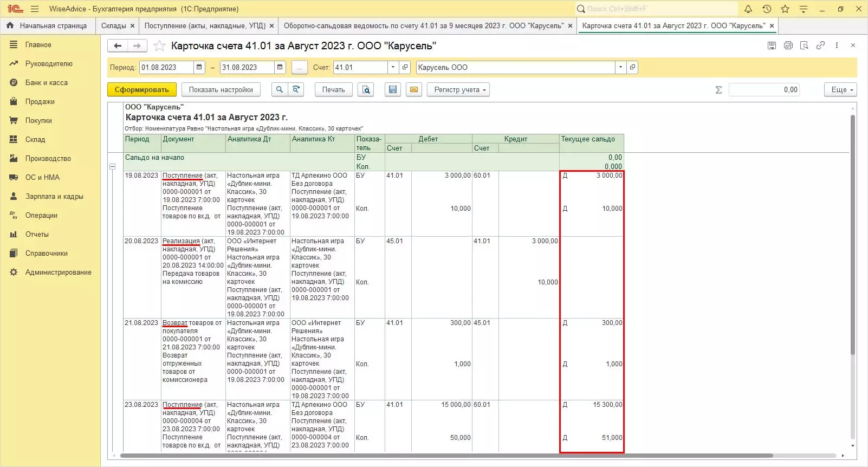Open Показать настройки report settings

tap(221, 90)
